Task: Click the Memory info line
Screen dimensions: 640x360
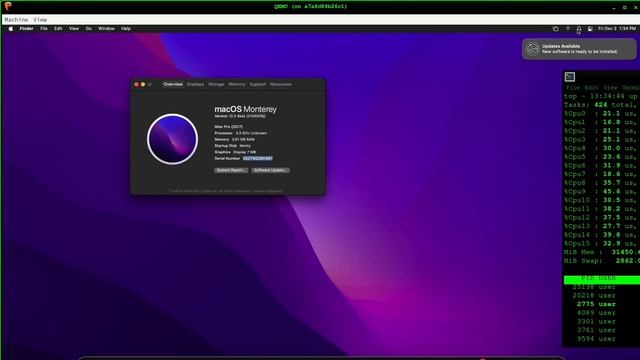Action: [x=234, y=139]
